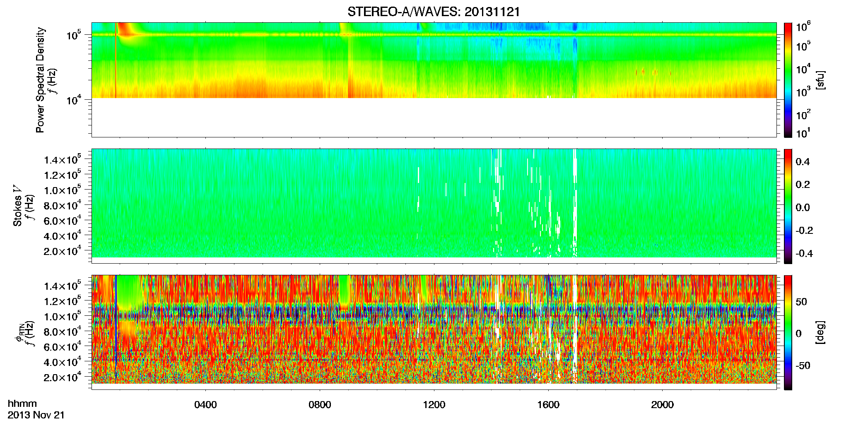Image resolution: width=868 pixels, height=447 pixels.
Task: Click the 0800 time axis label
Action: point(320,405)
